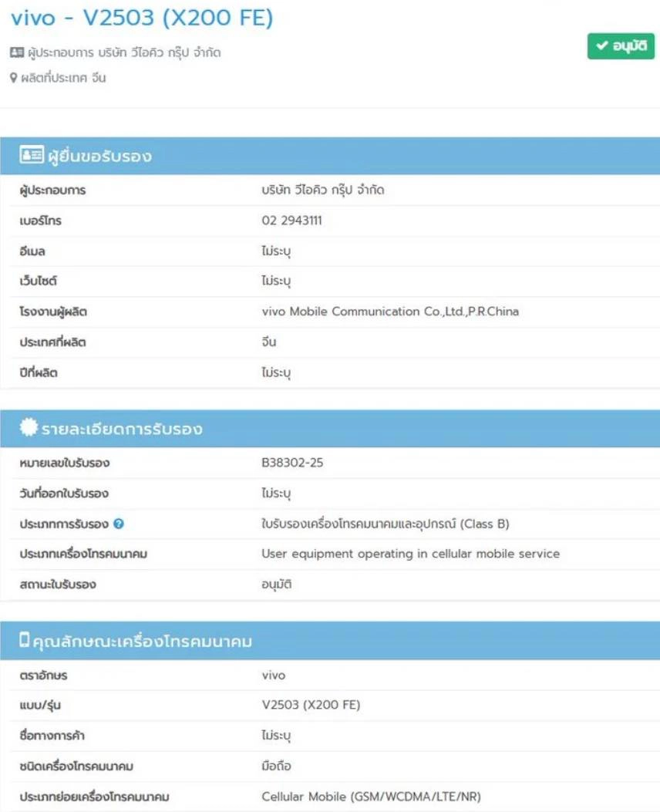Click the location pin icon near ผลิตที่ประเทศ จีน

pyautogui.click(x=13, y=78)
